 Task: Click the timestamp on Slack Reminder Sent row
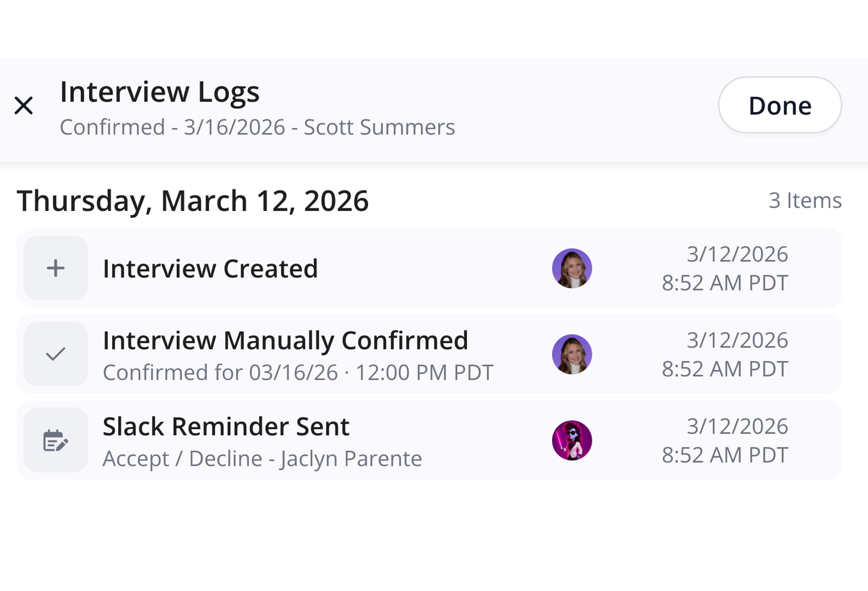pyautogui.click(x=725, y=440)
